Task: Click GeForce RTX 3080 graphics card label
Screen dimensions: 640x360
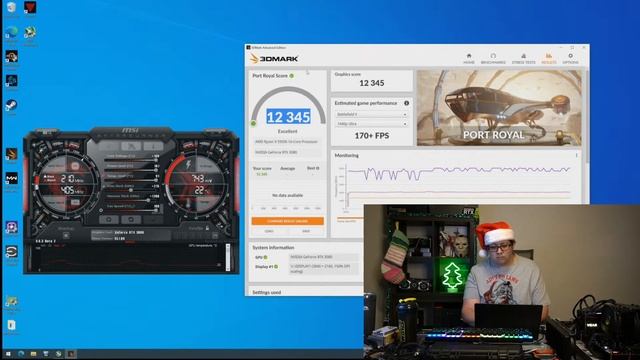Action: [129, 232]
